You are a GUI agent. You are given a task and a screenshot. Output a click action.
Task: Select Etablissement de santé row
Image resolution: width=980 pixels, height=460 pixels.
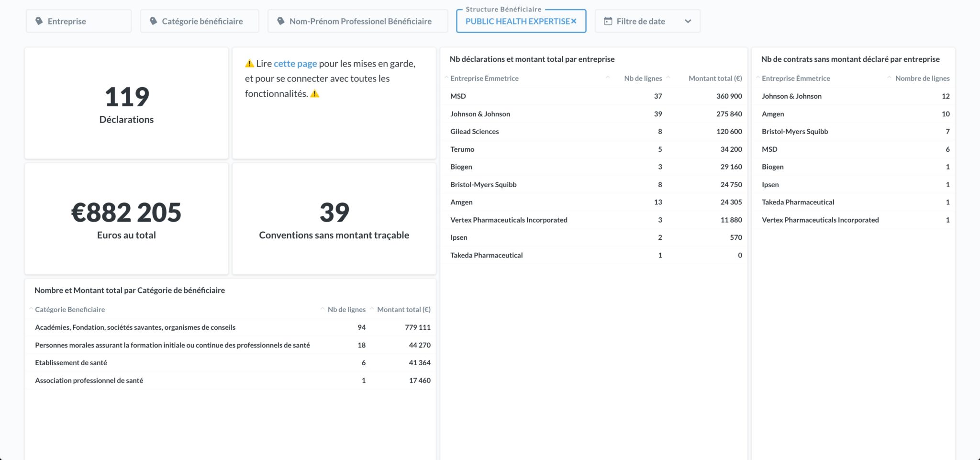click(230, 363)
